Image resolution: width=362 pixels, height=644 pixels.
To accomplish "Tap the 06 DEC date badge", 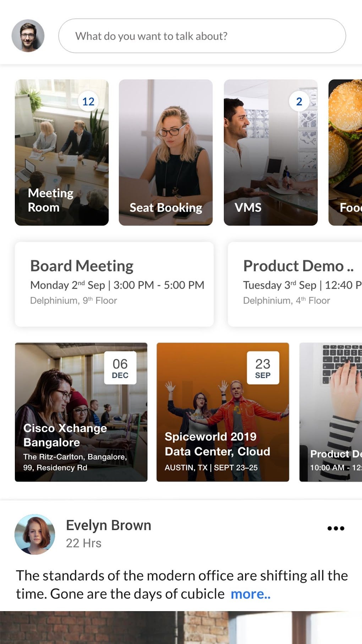I will (120, 368).
